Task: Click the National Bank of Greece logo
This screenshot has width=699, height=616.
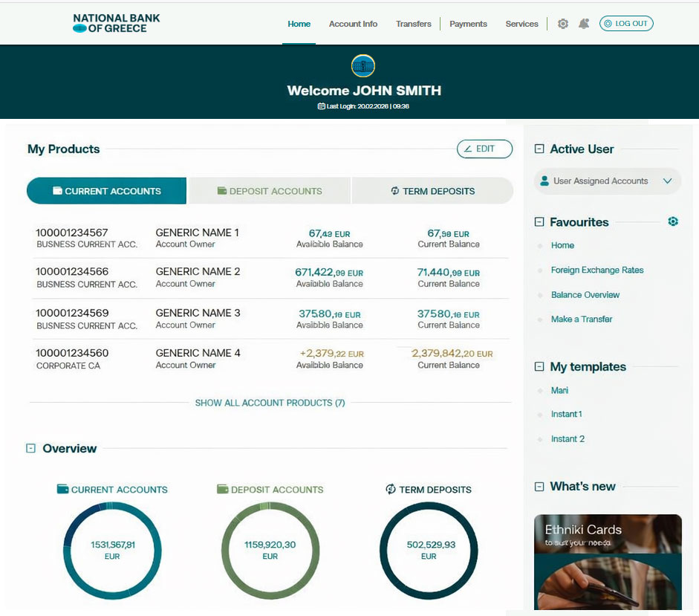Action: pyautogui.click(x=116, y=23)
